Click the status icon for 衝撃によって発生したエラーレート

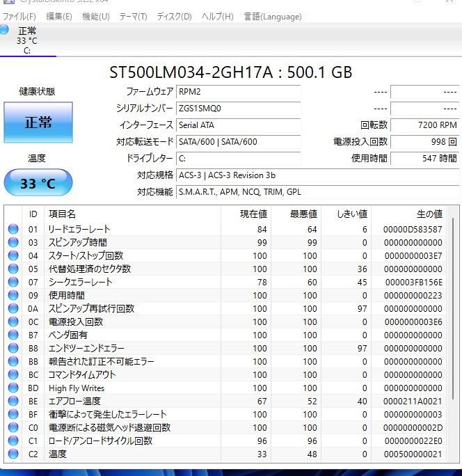tap(13, 414)
